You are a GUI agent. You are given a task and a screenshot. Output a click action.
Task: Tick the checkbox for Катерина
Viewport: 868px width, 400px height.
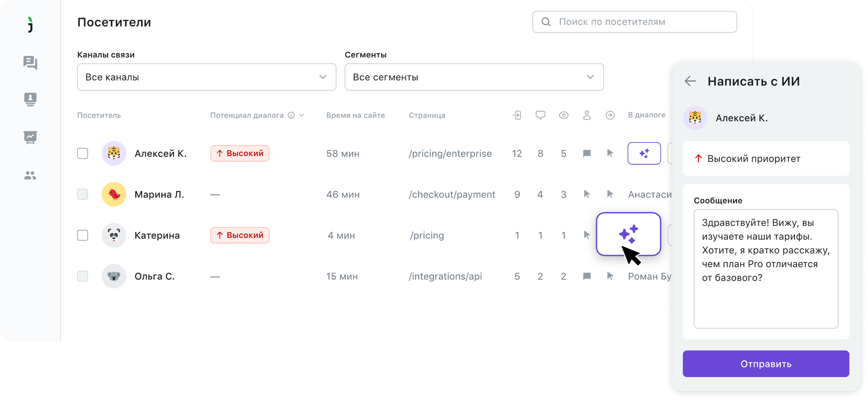(x=83, y=235)
